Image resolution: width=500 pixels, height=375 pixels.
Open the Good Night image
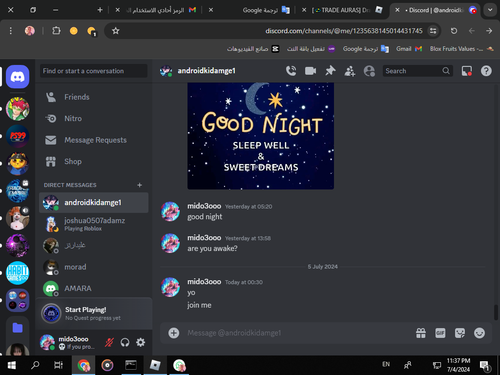tap(261, 136)
